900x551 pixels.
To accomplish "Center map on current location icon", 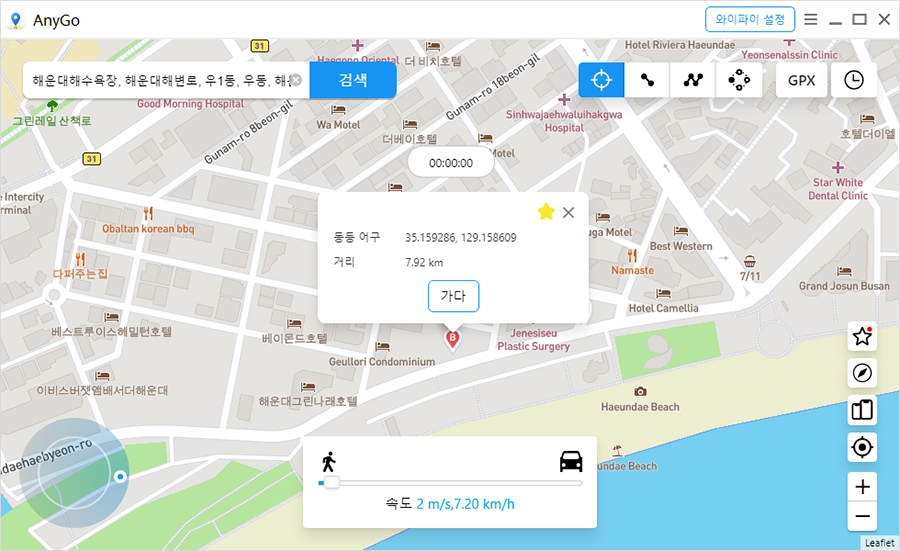I will tap(862, 447).
